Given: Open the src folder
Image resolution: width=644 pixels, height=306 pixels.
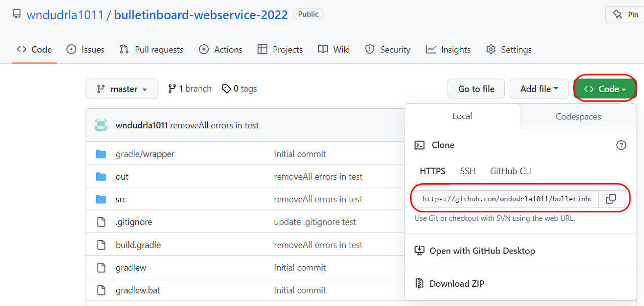Looking at the screenshot, I should [121, 199].
